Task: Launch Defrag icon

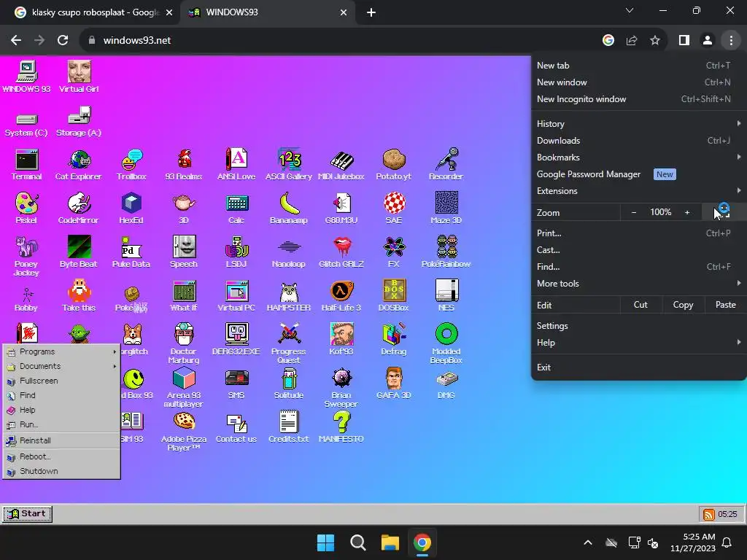Action: [x=393, y=340]
